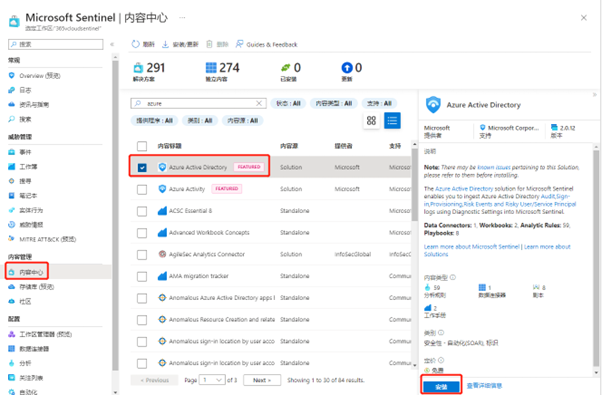The width and height of the screenshot is (602, 395).
Task: Switch to list view
Action: (x=392, y=121)
